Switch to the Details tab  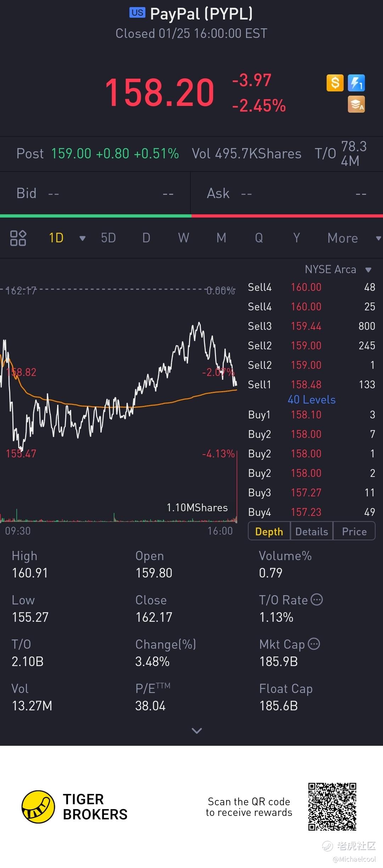coord(312,531)
